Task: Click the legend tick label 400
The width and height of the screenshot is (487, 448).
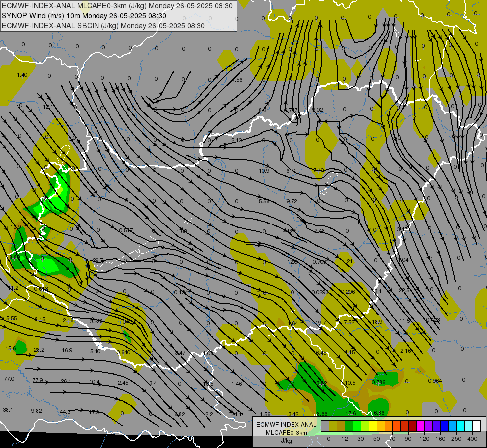Action: tap(472, 439)
